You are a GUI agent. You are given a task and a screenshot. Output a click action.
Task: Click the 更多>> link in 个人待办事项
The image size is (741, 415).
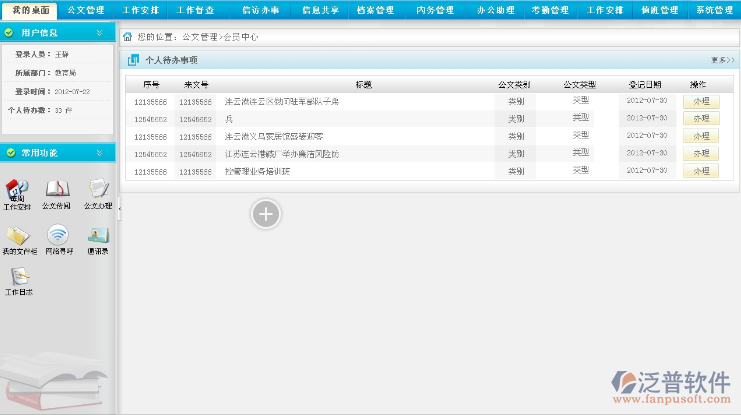coord(722,60)
